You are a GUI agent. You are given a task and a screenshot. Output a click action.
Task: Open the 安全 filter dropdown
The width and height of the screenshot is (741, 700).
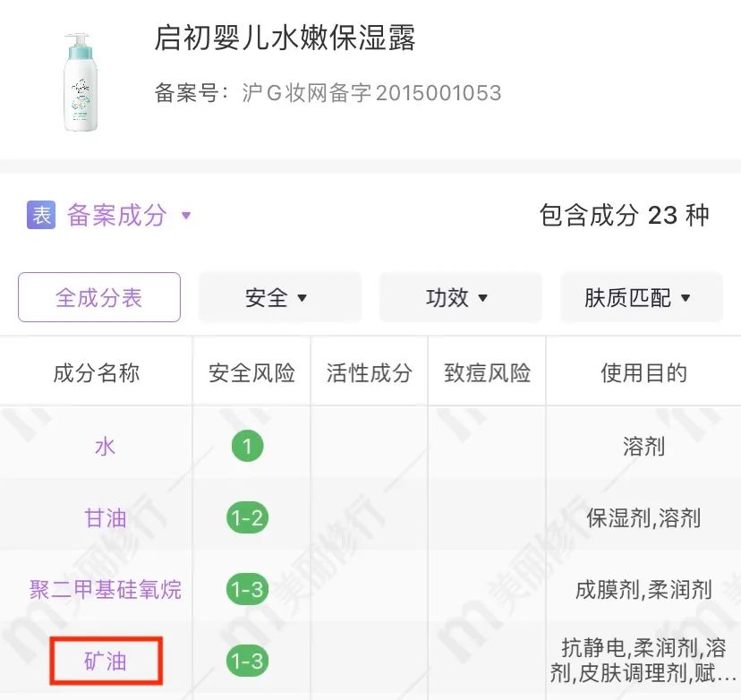(278, 298)
